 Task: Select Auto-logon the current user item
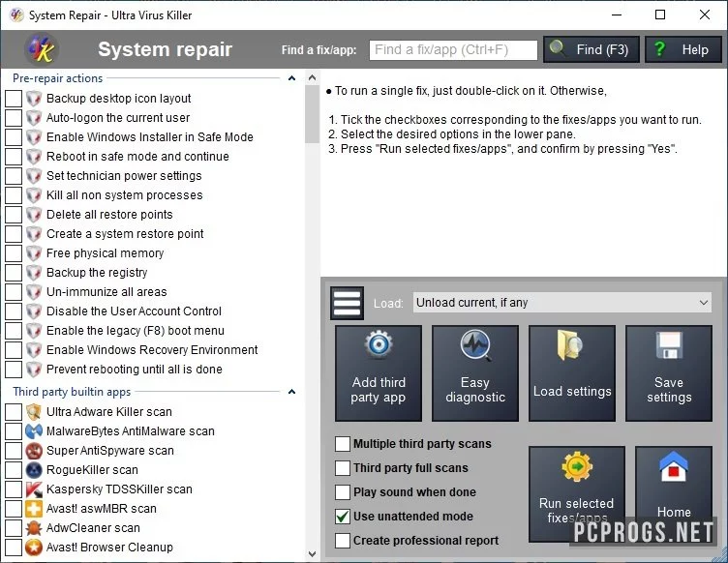pos(118,118)
